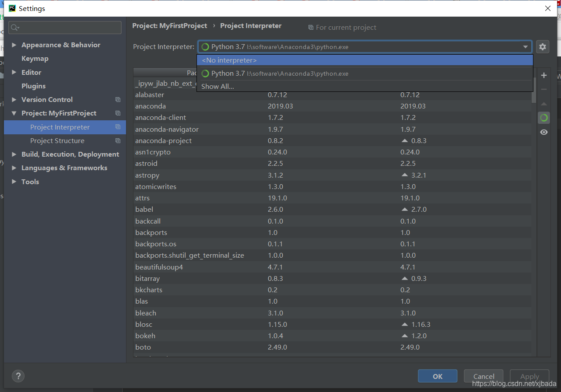The height and width of the screenshot is (392, 561).
Task: Select bitarray package row
Action: pos(332,279)
